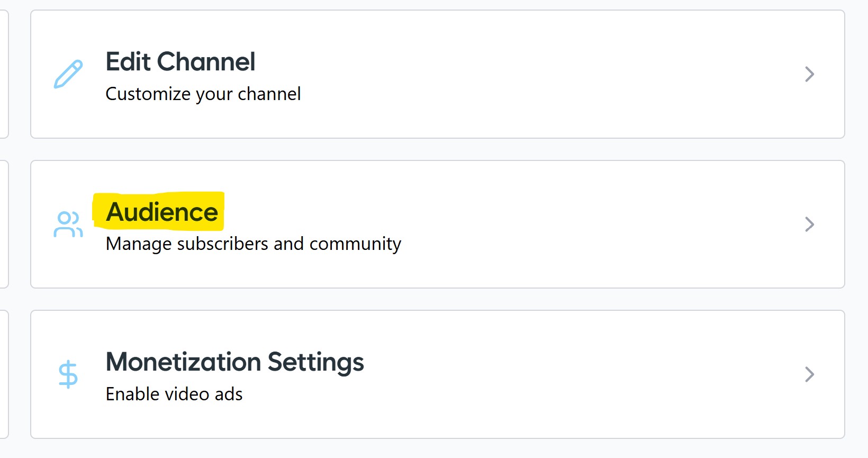Click the cut-off card left of Edit Channel
The height and width of the screenshot is (458, 868).
pos(3,74)
